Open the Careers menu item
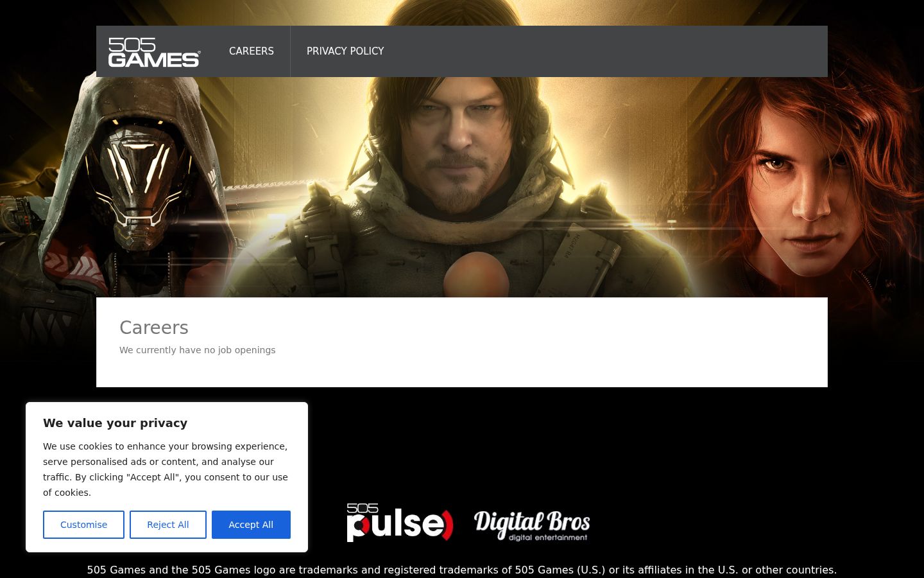 pyautogui.click(x=252, y=51)
